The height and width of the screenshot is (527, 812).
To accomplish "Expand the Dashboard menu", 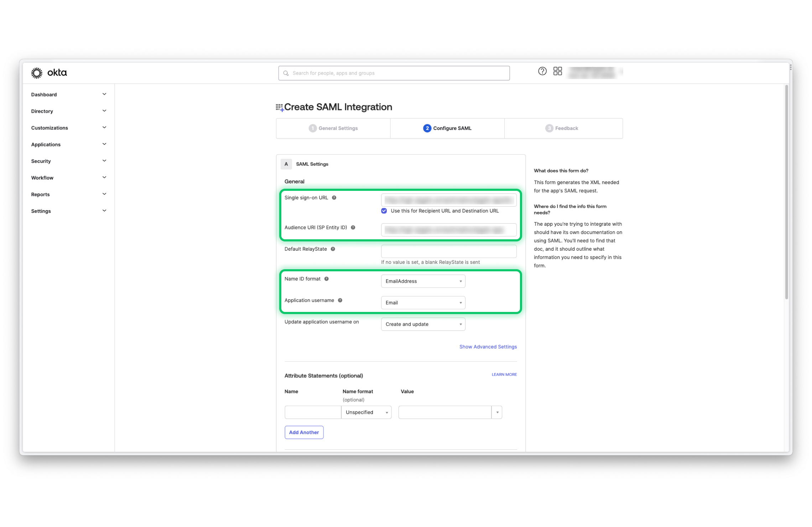I will (68, 94).
